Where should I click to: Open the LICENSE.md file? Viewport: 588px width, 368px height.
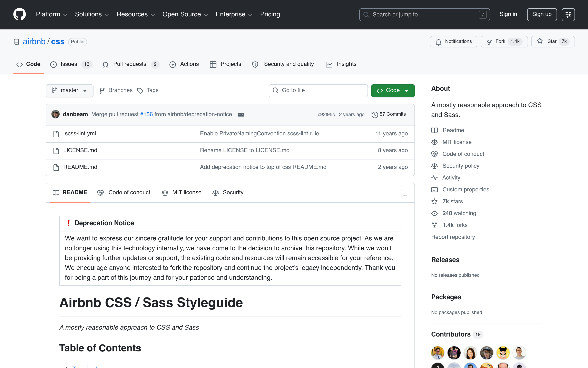click(80, 150)
